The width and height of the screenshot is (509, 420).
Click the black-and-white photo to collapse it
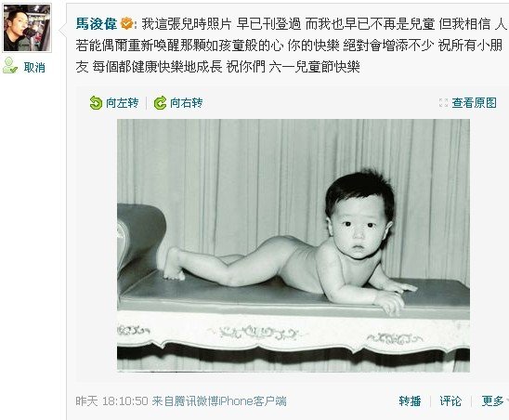pyautogui.click(x=294, y=245)
